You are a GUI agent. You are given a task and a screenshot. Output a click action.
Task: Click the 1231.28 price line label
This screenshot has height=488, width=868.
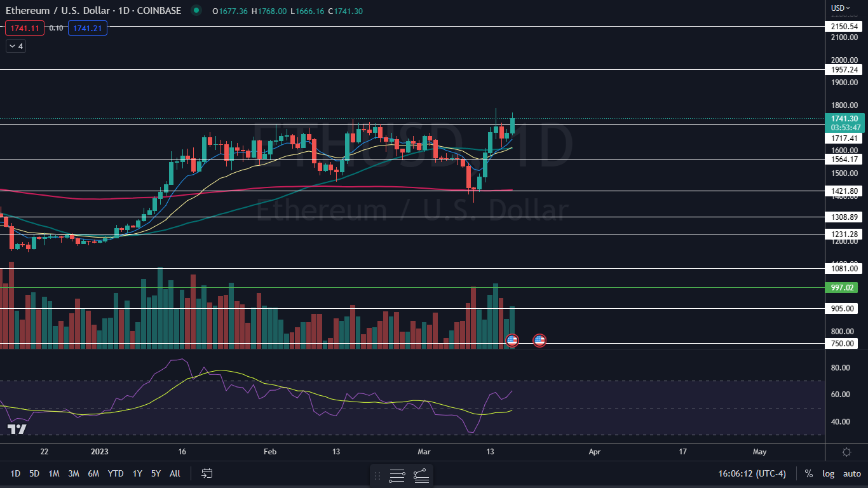click(x=844, y=234)
